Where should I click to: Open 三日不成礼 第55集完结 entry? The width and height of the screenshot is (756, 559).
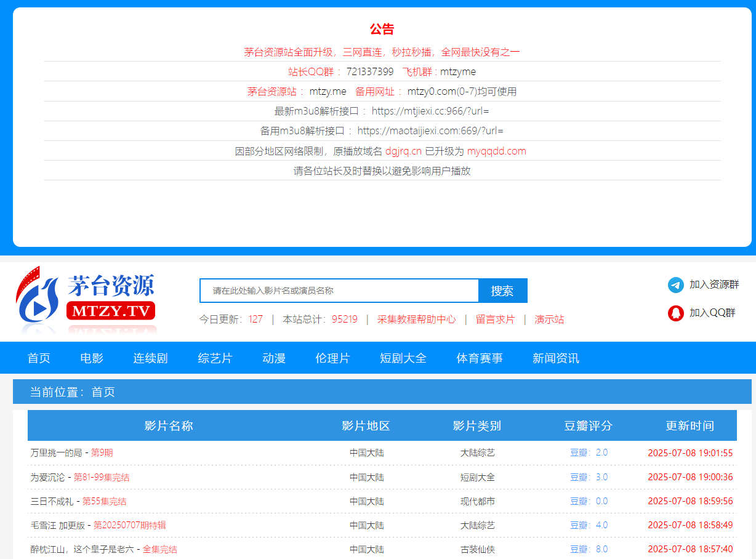click(x=78, y=501)
